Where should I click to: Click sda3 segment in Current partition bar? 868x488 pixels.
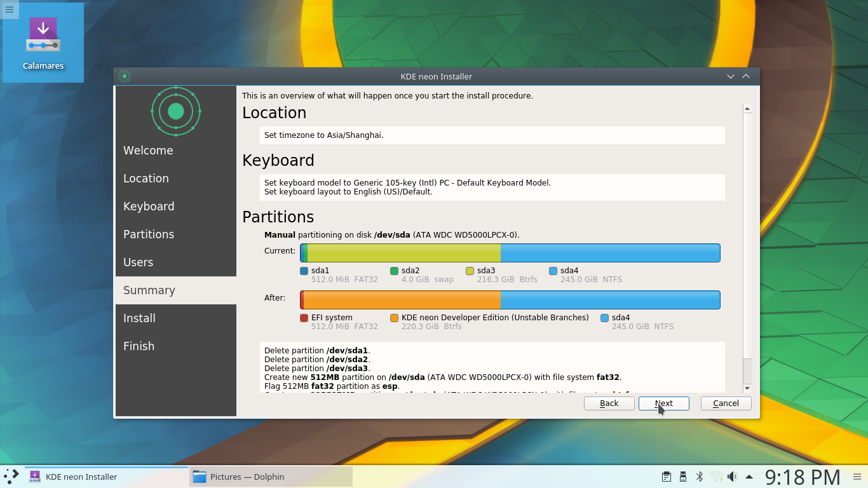[404, 253]
